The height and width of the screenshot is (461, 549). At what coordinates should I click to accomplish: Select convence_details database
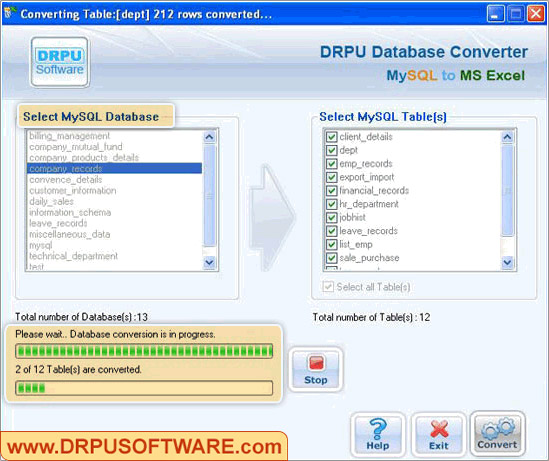(x=114, y=180)
